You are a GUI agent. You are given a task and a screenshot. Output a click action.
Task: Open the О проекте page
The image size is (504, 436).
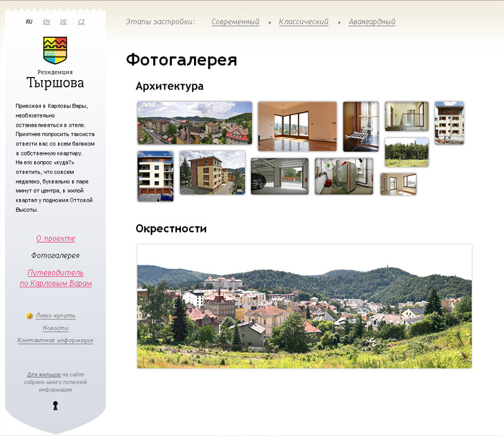55,239
